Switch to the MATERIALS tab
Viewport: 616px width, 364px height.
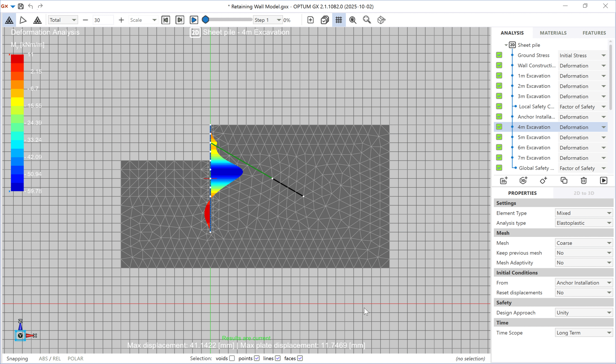pyautogui.click(x=553, y=33)
